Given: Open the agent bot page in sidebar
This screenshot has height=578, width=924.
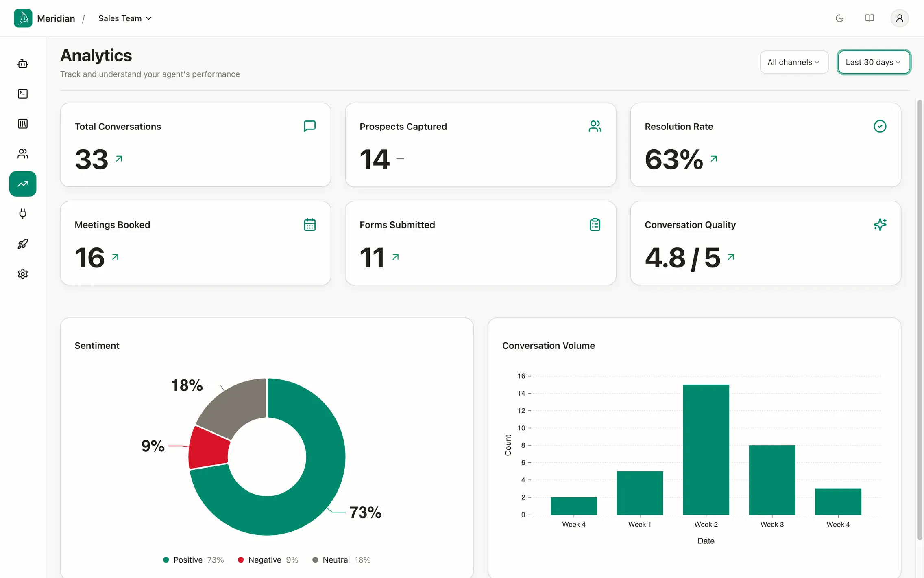Looking at the screenshot, I should [x=23, y=63].
